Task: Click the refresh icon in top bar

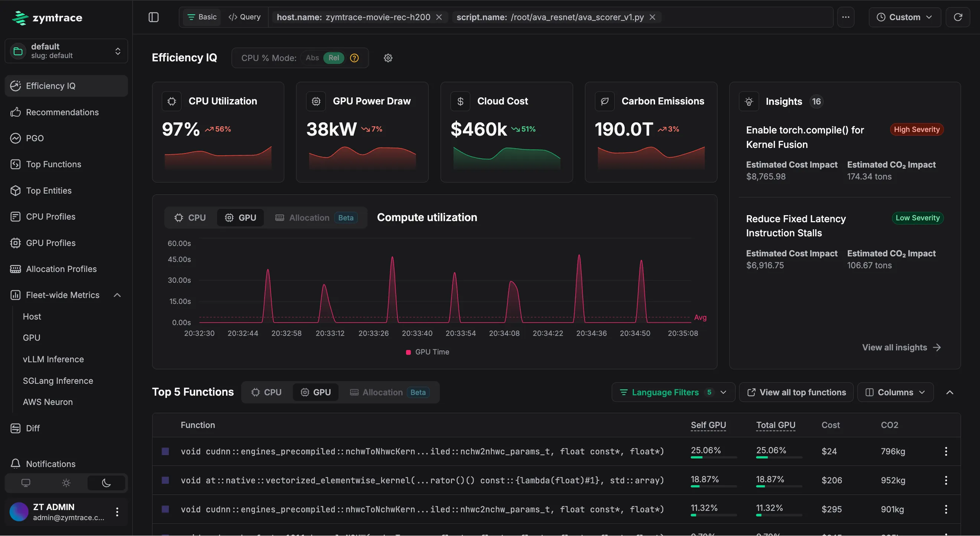Action: click(x=958, y=17)
